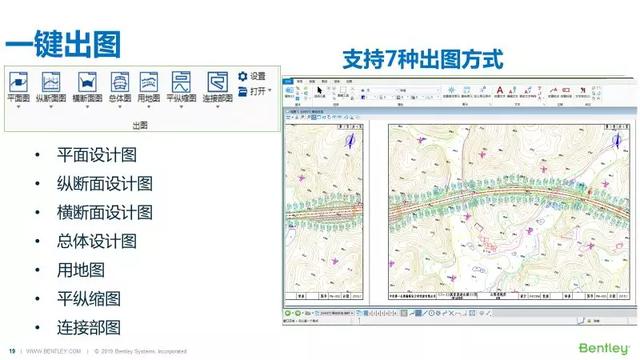Expand the arrow under 纵断面图
The height and width of the screenshot is (360, 640).
[x=51, y=107]
